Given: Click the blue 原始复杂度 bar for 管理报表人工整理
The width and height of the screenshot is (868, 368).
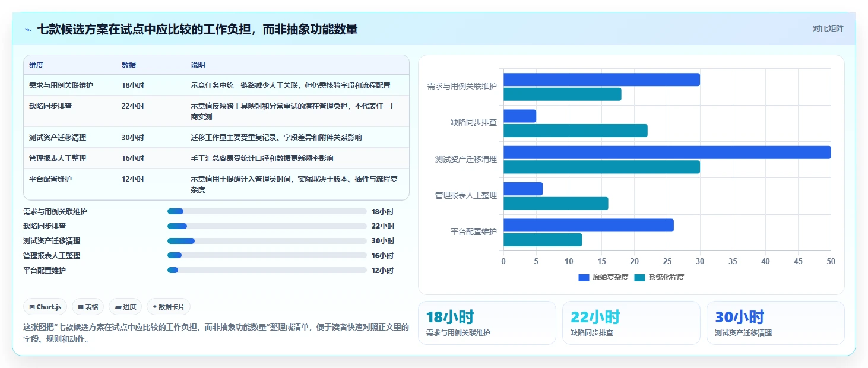Looking at the screenshot, I should 523,189.
